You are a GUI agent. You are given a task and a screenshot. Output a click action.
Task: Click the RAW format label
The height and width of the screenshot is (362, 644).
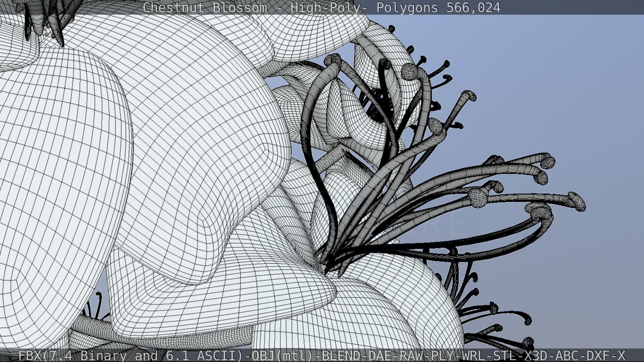click(x=412, y=356)
